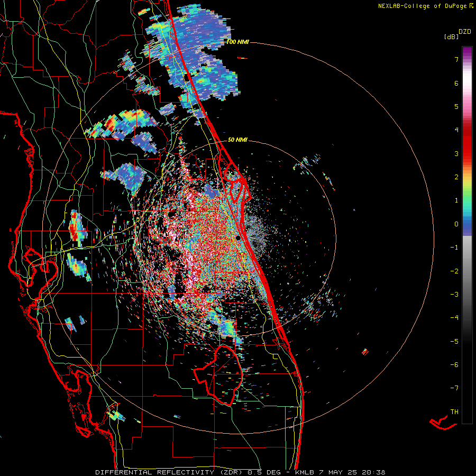The width and height of the screenshot is (476, 476).
Task: Click the "-2" value on the color scale
Action: 454,271
